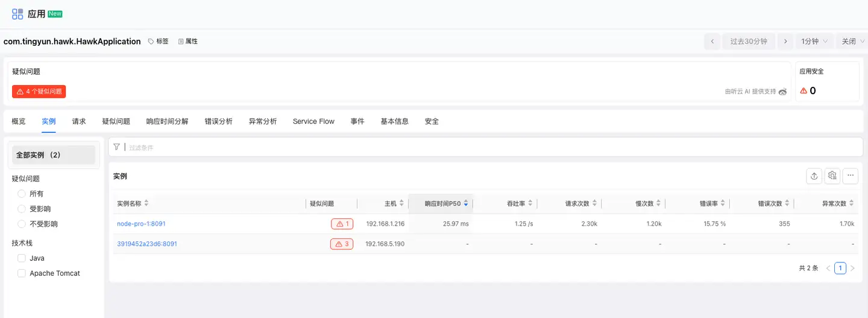The image size is (868, 318).
Task: Open the node-pro-1:8091 instance link
Action: [x=141, y=224]
